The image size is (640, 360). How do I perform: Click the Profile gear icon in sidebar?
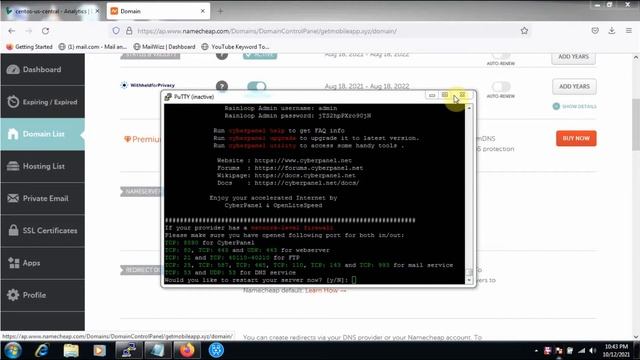pos(13,295)
